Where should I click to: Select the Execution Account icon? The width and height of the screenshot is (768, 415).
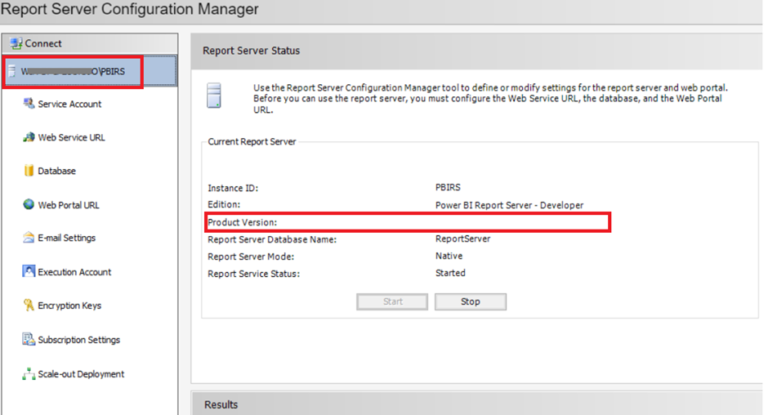pyautogui.click(x=29, y=272)
